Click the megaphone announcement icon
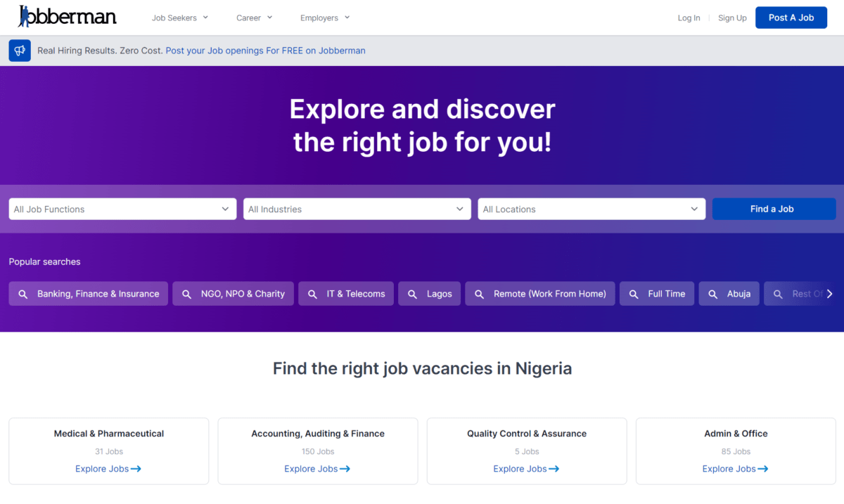The width and height of the screenshot is (844, 504). (20, 51)
